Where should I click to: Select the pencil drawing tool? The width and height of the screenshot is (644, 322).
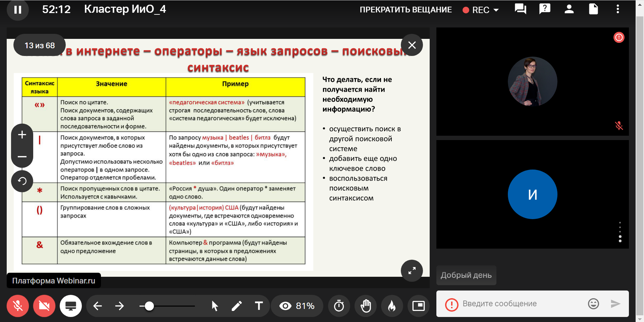236,306
